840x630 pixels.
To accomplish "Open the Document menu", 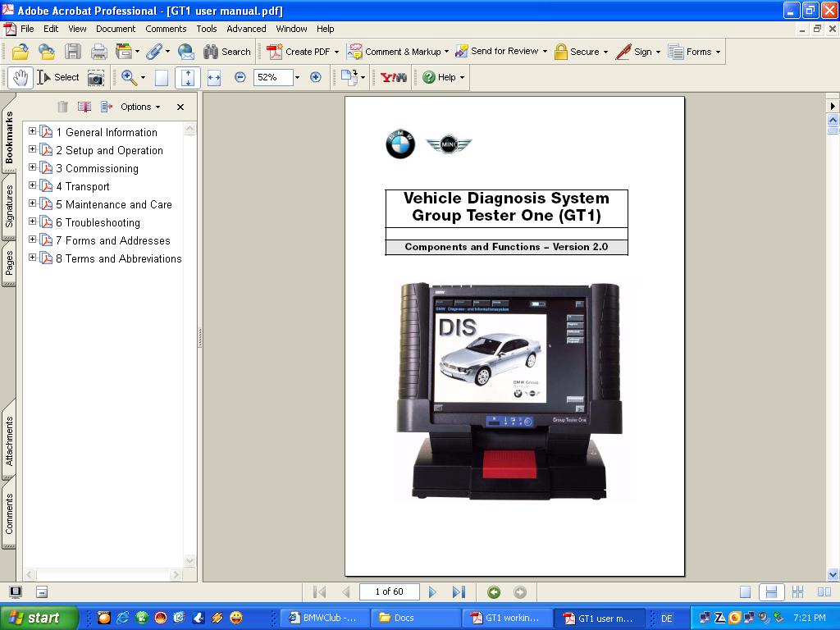I will tap(116, 29).
